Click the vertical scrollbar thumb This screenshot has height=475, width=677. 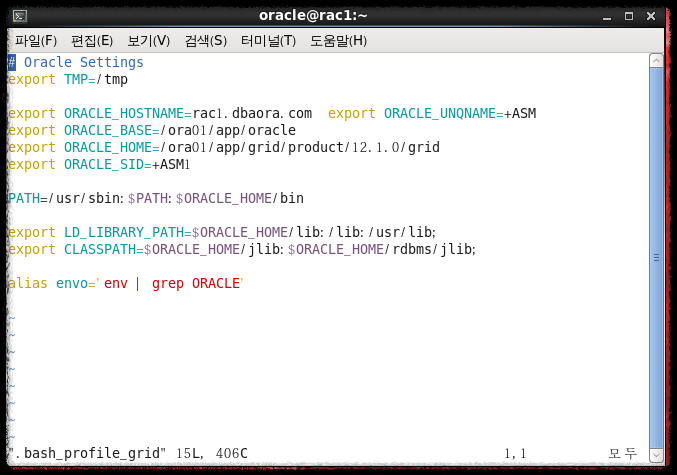[x=656, y=258]
